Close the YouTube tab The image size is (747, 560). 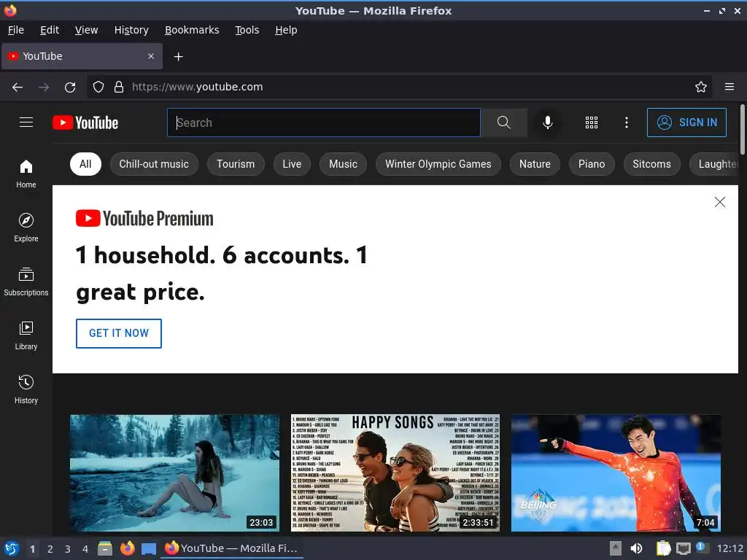point(151,56)
